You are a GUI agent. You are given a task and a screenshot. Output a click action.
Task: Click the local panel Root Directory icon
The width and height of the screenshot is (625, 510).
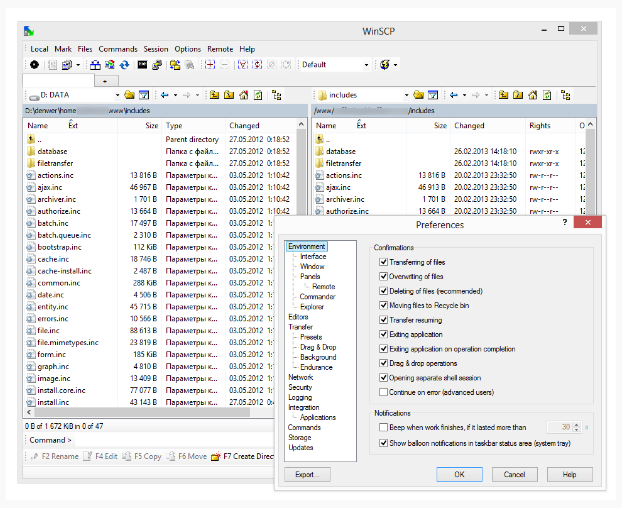point(229,95)
